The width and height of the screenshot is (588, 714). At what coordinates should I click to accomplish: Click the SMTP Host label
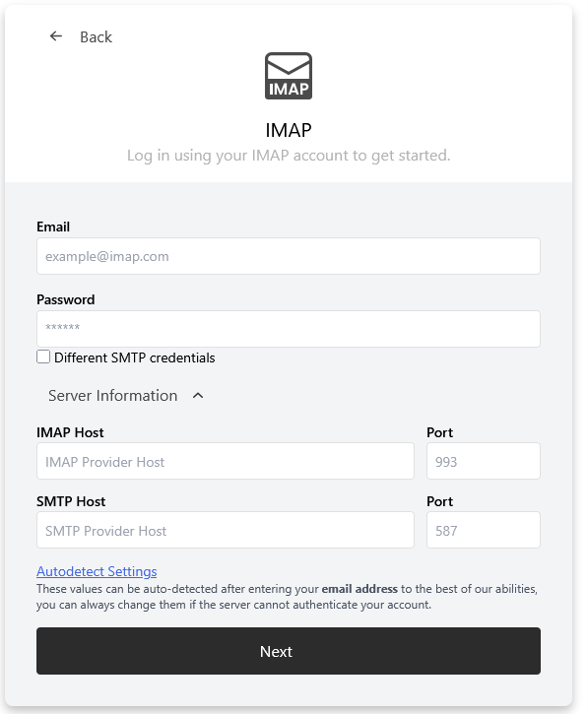[x=71, y=502]
